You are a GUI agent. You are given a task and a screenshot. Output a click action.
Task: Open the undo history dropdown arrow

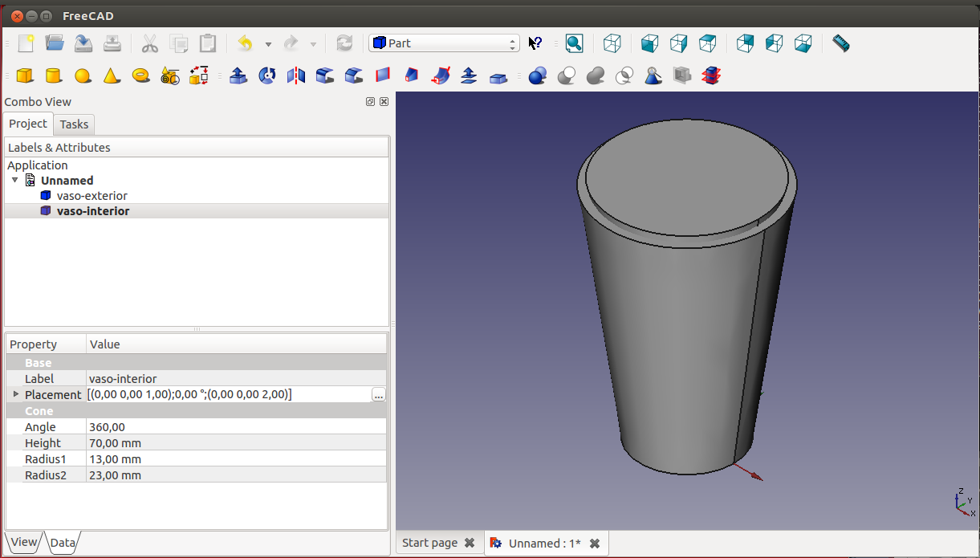point(268,44)
